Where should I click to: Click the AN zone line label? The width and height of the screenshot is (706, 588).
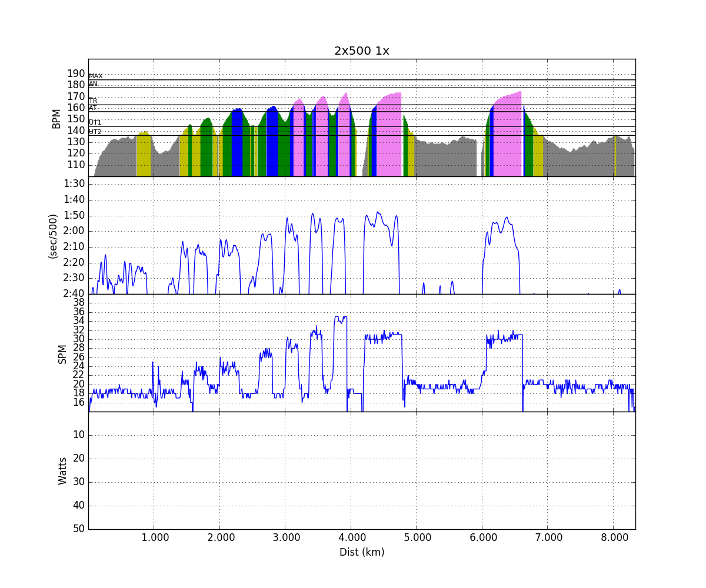click(93, 84)
